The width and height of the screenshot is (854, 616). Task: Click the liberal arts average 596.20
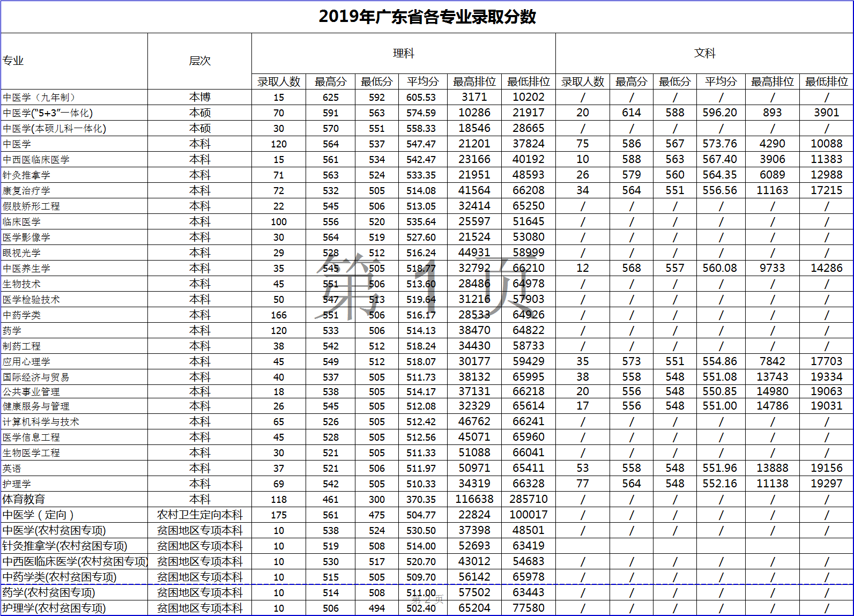click(x=720, y=113)
